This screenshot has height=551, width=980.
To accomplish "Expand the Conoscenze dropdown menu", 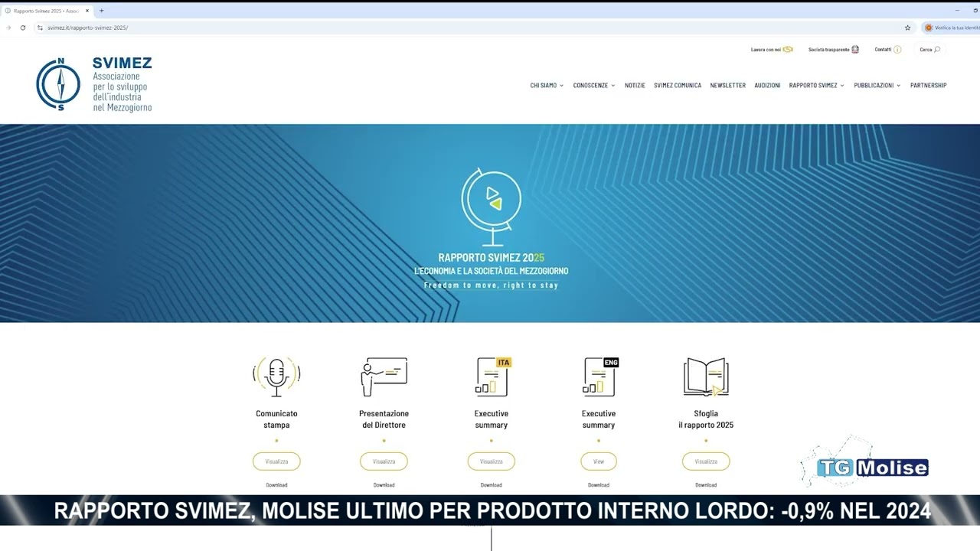I will click(593, 86).
